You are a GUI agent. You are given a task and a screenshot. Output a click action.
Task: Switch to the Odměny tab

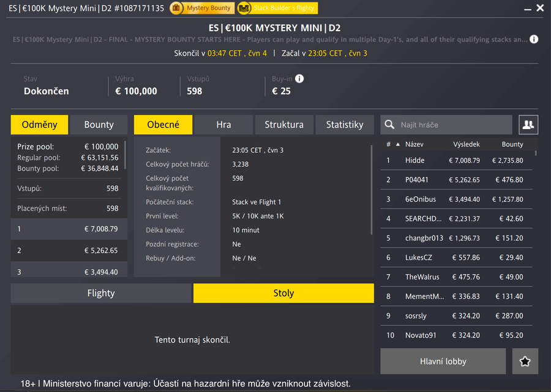(39, 125)
